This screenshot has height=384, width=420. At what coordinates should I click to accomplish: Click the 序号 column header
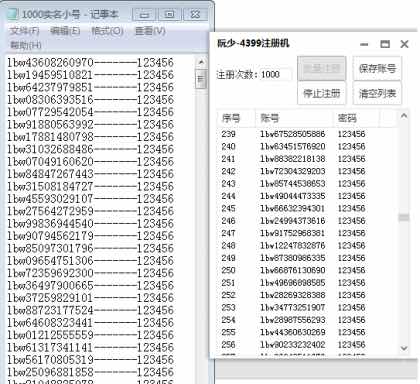pos(236,118)
